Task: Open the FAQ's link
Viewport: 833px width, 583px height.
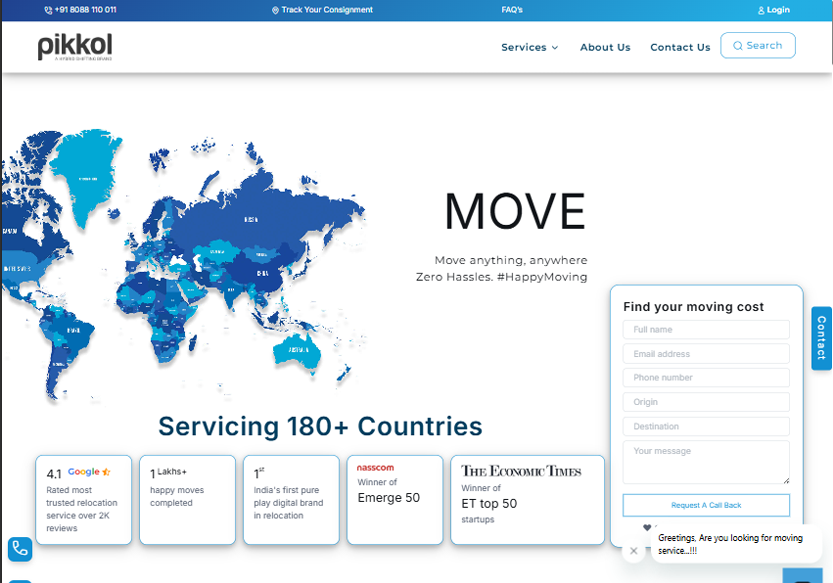Action: pyautogui.click(x=512, y=10)
